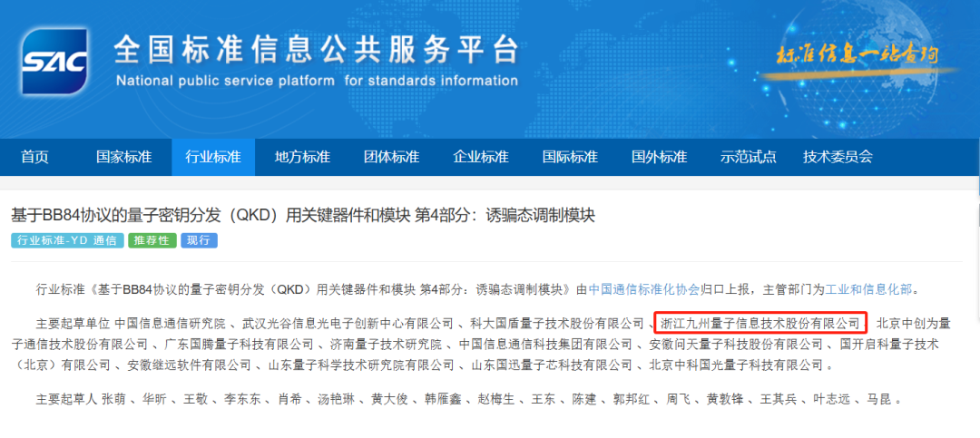The image size is (980, 438).
Task: Click 安徽继远软件有限公司 text
Action: (x=189, y=365)
